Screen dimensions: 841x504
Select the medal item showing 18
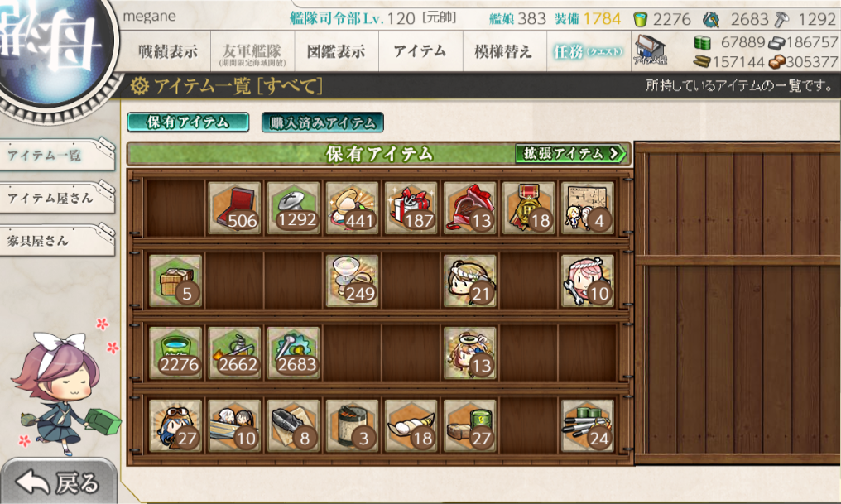529,208
